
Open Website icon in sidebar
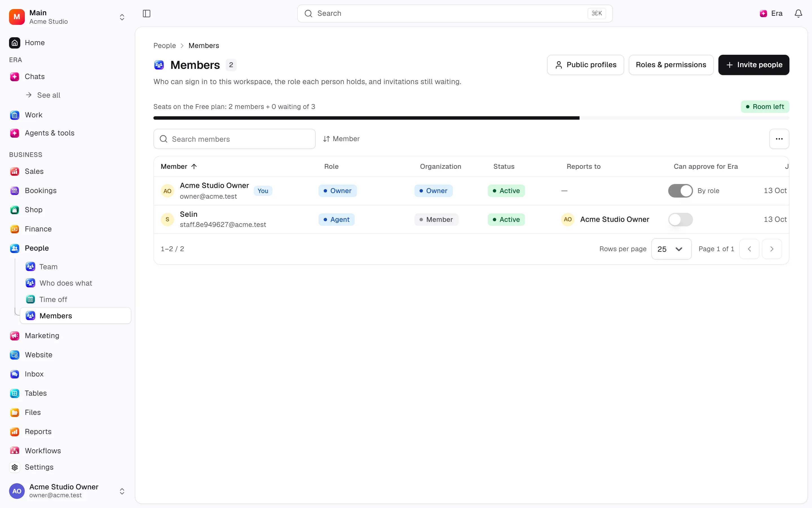click(x=14, y=355)
